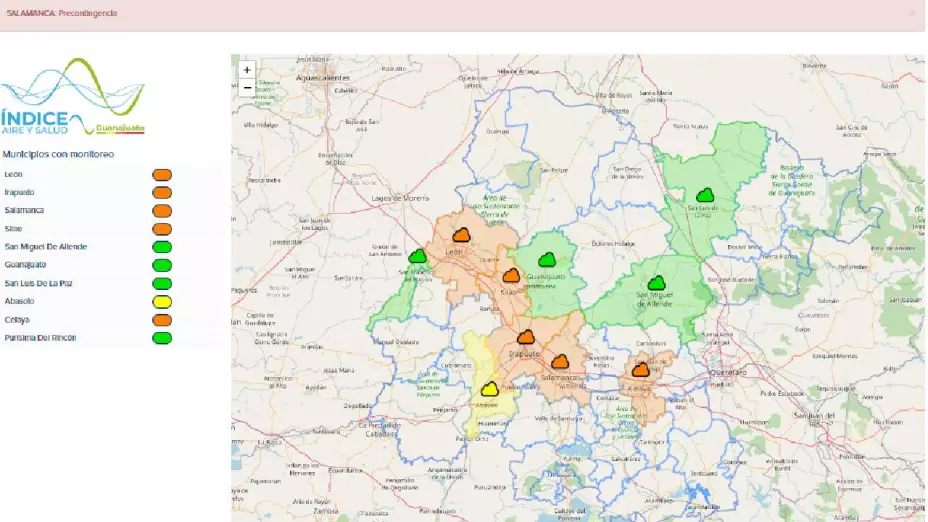Select San Miguel De Allende list entry

[x=45, y=246]
